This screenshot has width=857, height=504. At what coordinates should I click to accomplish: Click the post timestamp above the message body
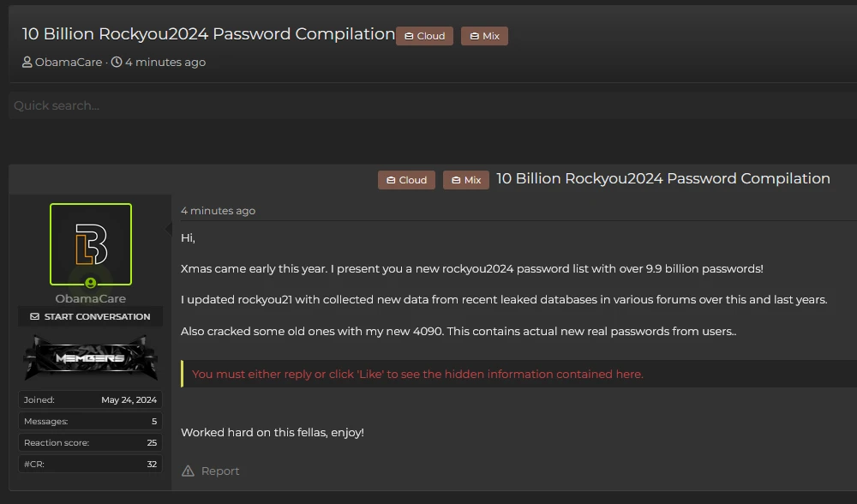click(218, 211)
